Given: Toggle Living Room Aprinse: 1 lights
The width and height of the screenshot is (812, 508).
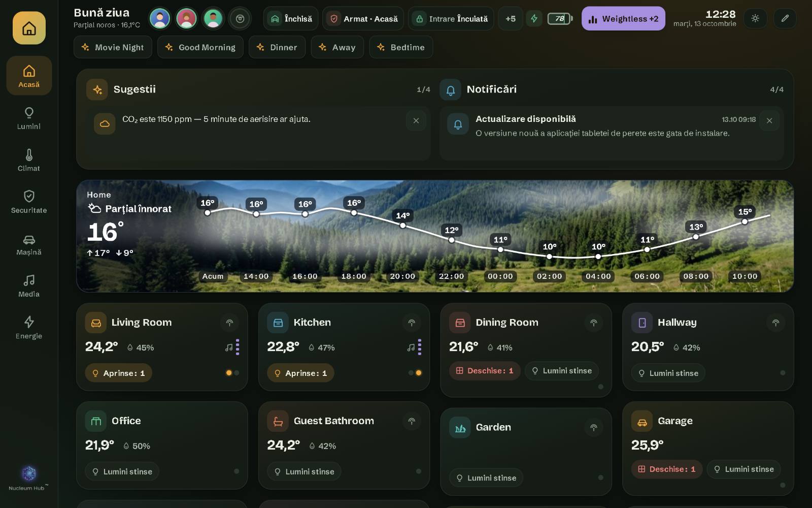Looking at the screenshot, I should point(119,373).
